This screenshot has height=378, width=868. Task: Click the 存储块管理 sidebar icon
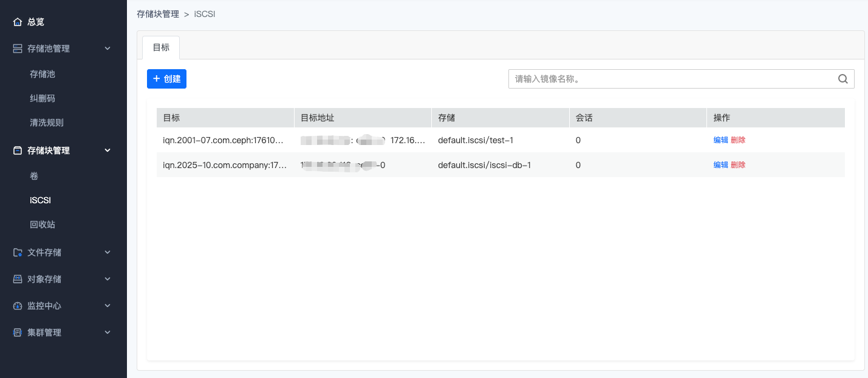18,150
